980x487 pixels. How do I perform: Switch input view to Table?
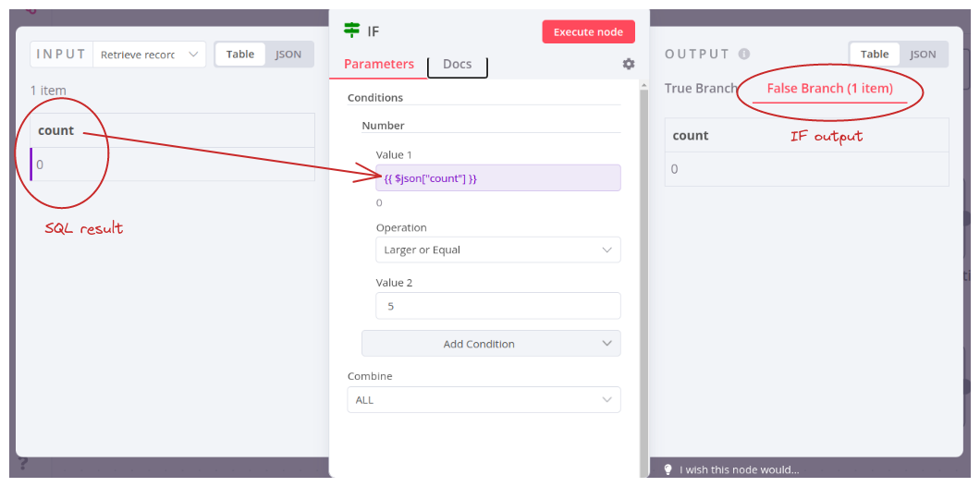pos(240,55)
